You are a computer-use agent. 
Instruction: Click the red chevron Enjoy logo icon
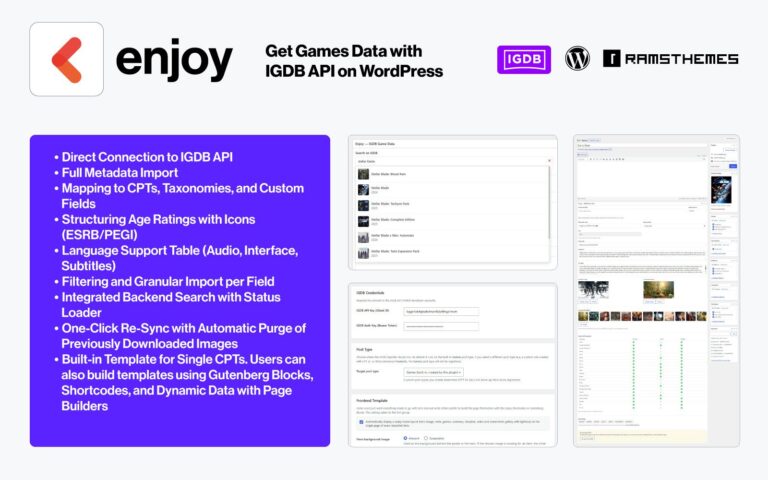coord(67,59)
